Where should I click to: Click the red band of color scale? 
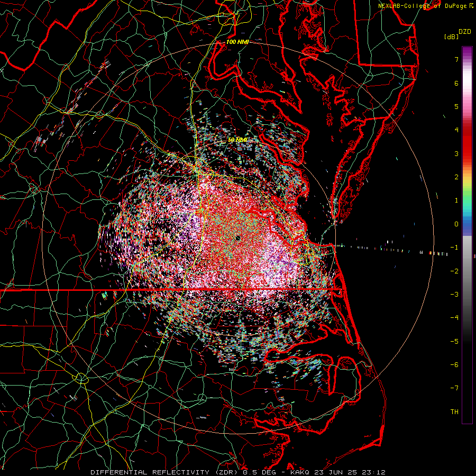[467, 146]
